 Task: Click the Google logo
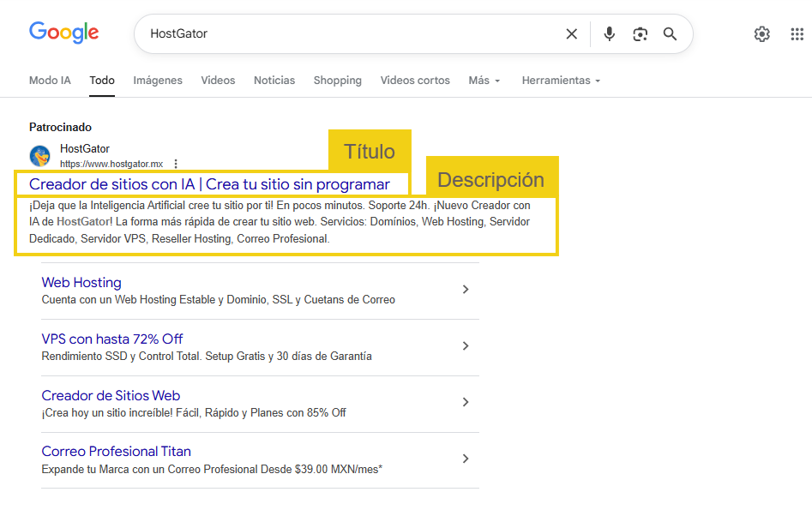[63, 33]
